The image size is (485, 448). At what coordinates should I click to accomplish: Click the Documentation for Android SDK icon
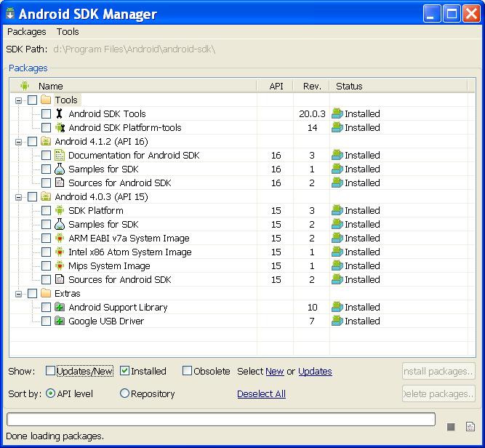(60, 155)
